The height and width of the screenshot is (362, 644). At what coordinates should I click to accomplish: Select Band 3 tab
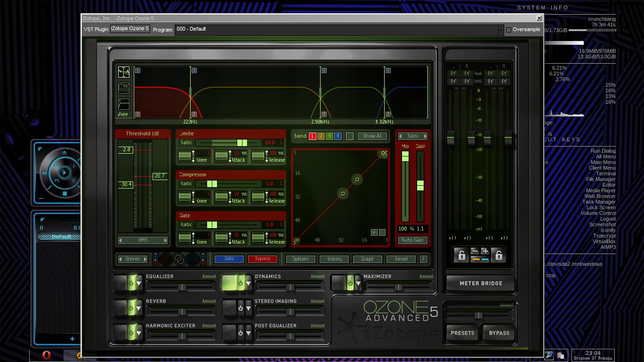pos(329,136)
